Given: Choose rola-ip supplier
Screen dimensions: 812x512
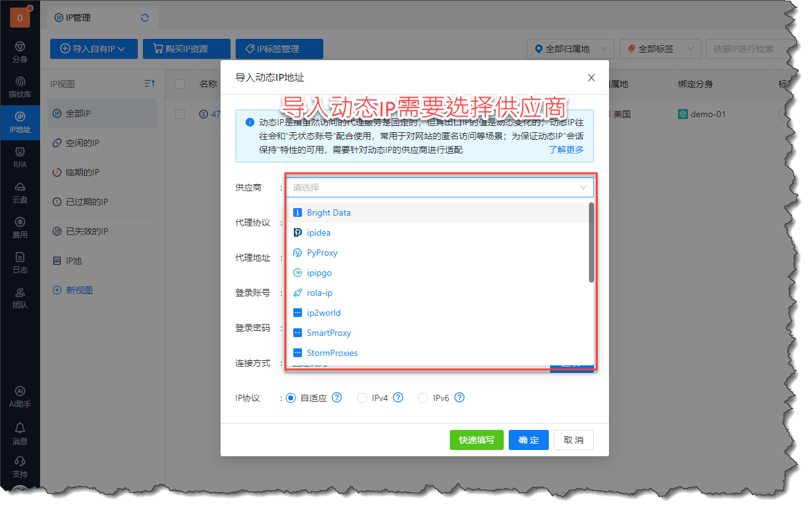Looking at the screenshot, I should tap(437, 293).
